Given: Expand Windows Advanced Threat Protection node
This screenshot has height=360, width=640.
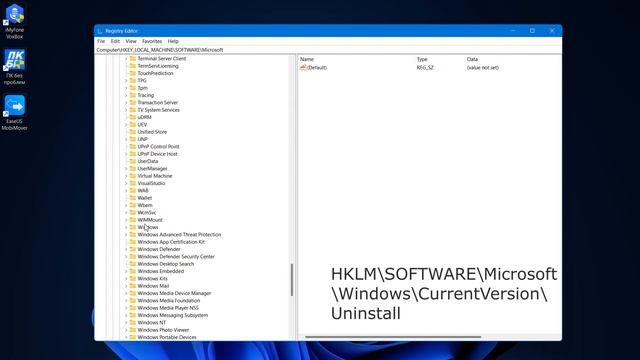Looking at the screenshot, I should click(126, 235).
